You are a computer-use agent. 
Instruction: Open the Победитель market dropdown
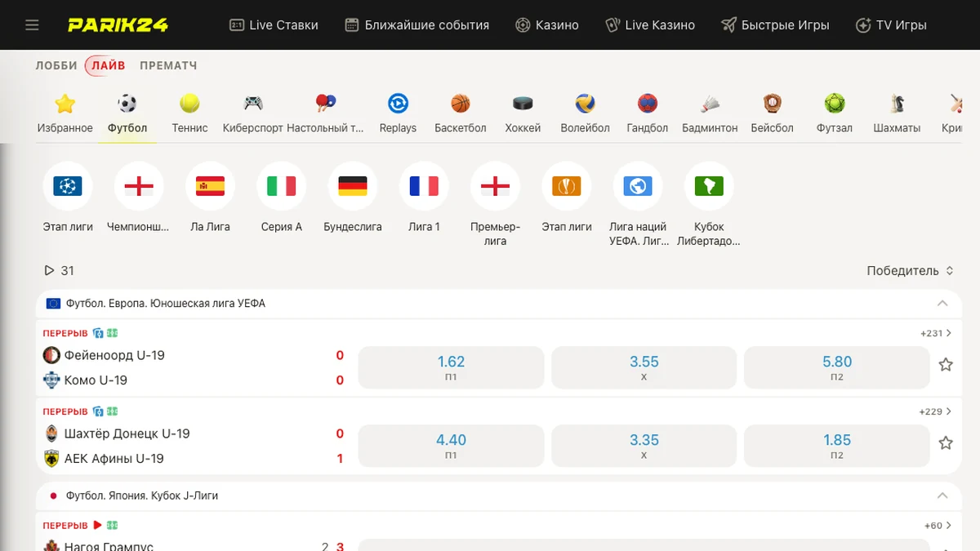(910, 270)
